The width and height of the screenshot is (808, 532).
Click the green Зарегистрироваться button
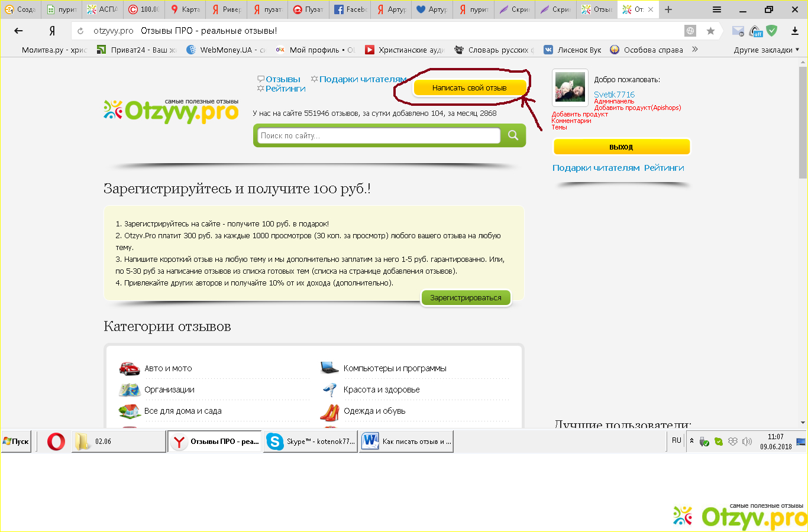[x=466, y=297]
